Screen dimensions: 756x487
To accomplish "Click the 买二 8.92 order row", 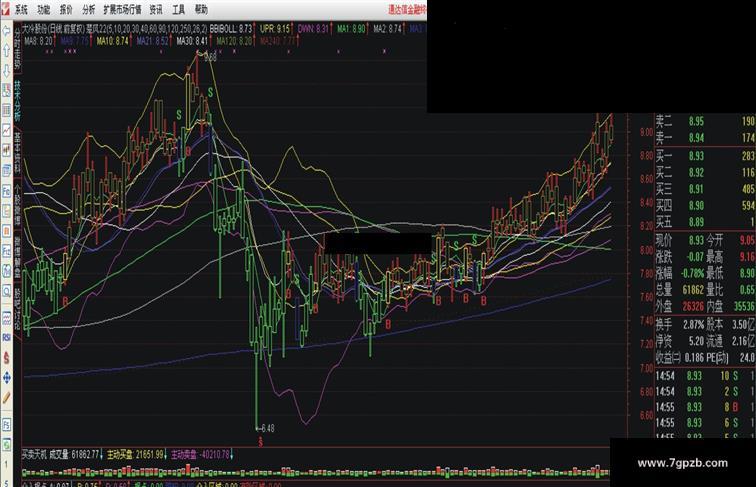I will coord(705,172).
